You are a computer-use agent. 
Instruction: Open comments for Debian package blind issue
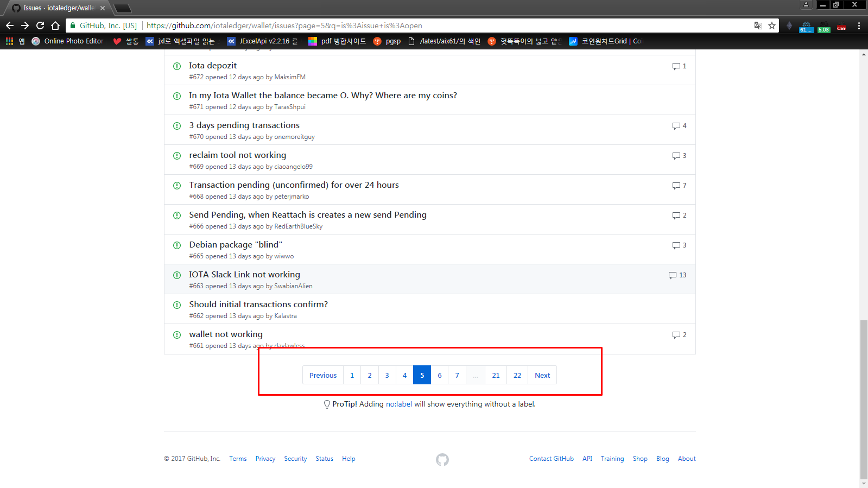[679, 245]
